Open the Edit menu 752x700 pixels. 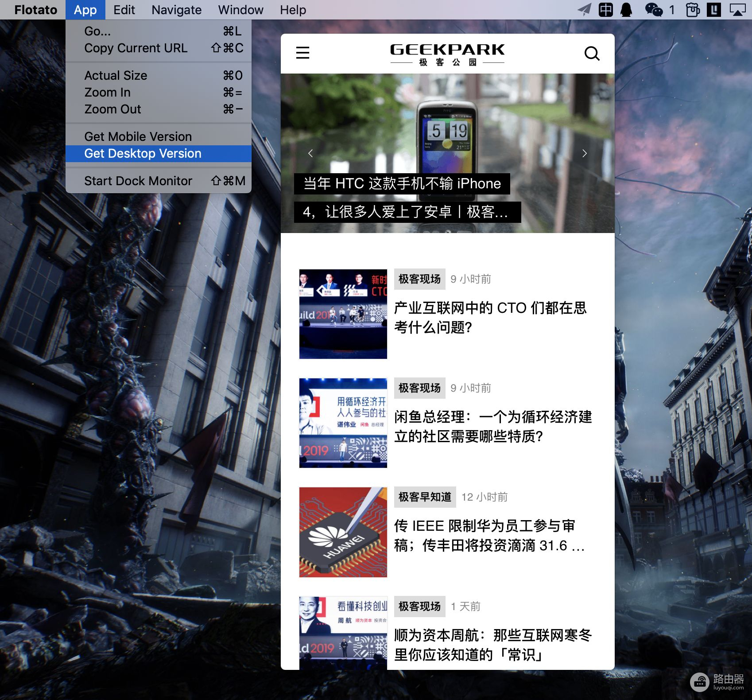pos(124,10)
